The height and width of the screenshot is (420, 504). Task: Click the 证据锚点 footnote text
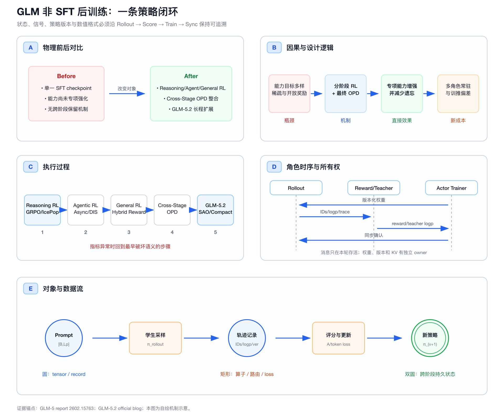(x=105, y=408)
